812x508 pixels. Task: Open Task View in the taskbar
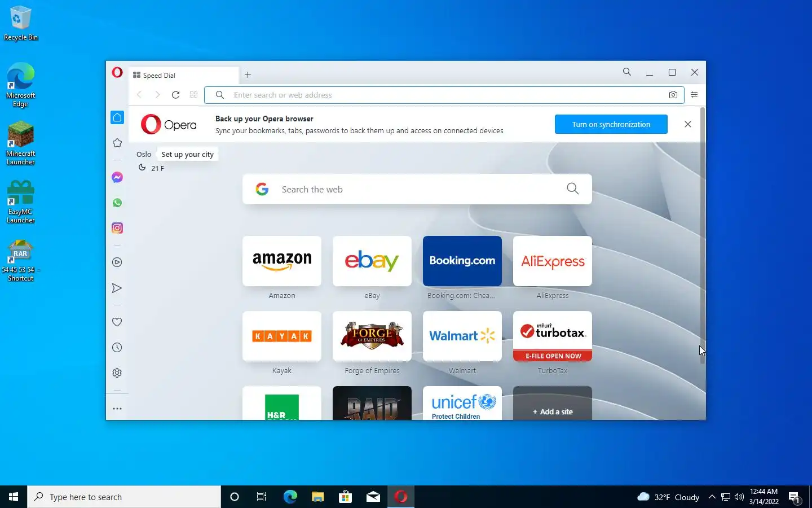click(x=262, y=497)
